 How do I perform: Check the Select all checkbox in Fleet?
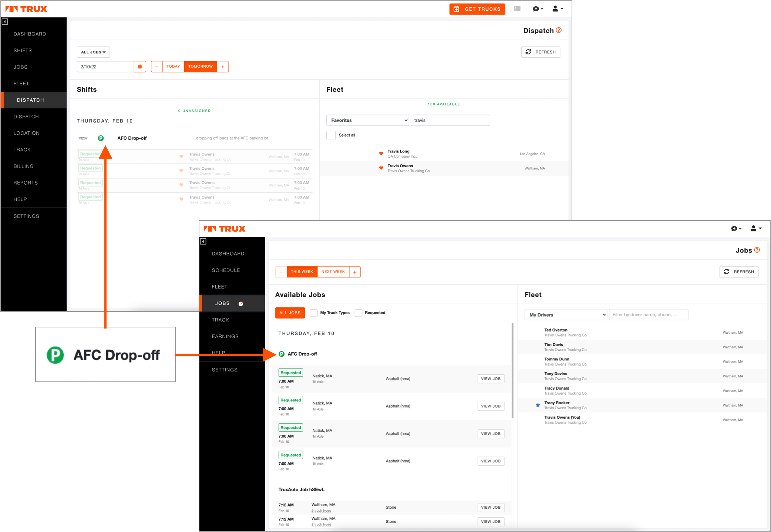pos(331,135)
